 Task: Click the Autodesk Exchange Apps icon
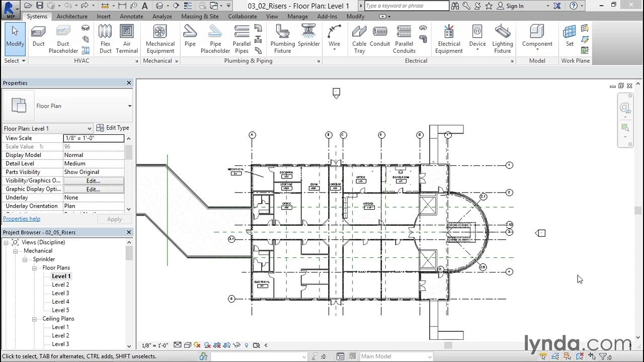tap(557, 6)
